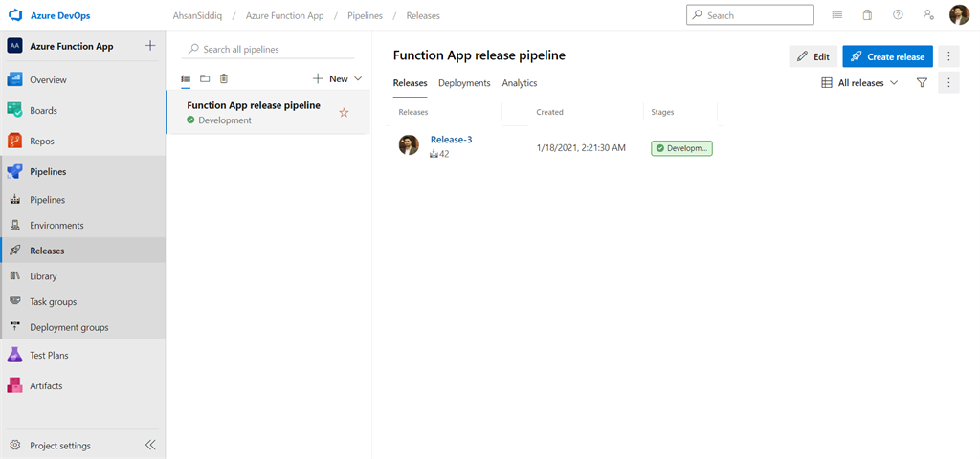Click the user profile picture in header
The height and width of the screenshot is (459, 980).
click(959, 15)
